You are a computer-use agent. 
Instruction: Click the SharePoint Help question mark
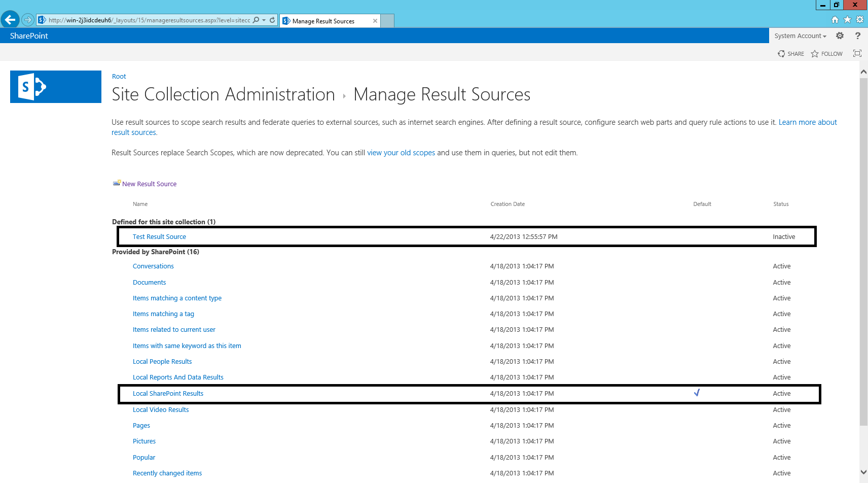857,36
